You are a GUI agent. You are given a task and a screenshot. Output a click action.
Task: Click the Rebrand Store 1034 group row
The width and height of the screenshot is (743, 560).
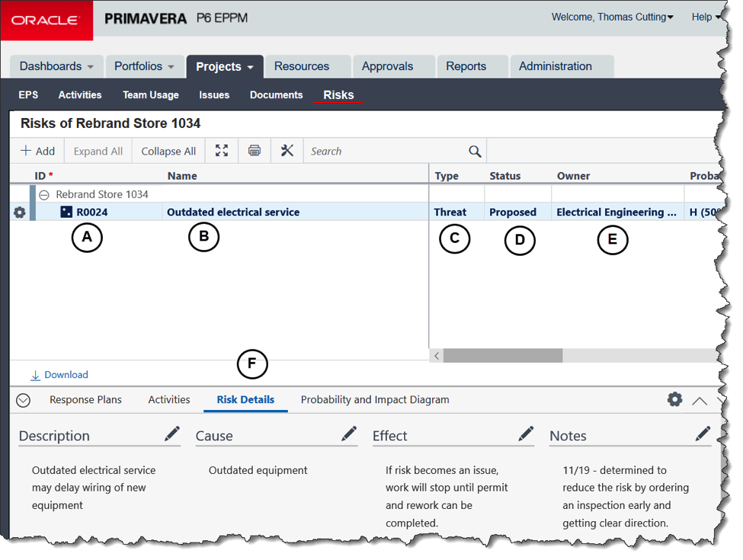[102, 195]
